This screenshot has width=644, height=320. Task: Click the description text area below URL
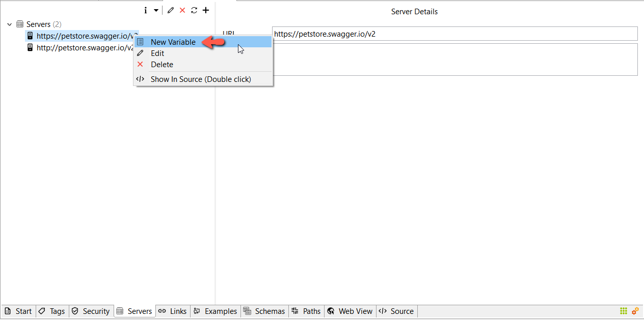(454, 60)
